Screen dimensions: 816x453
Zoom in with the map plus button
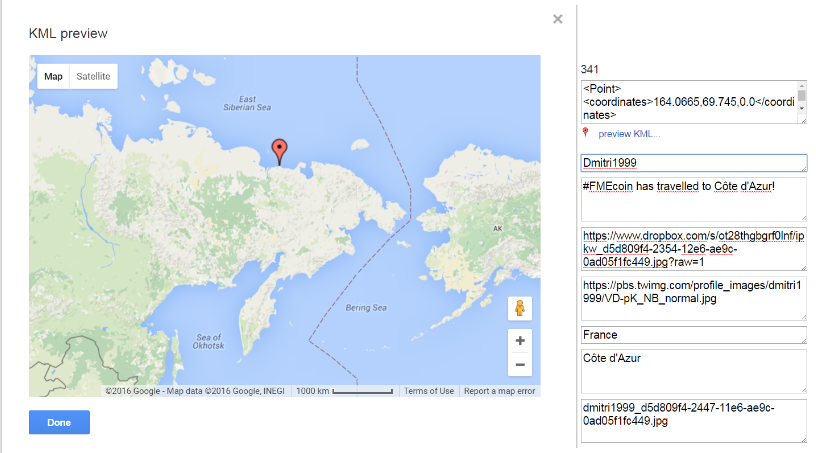tap(520, 341)
